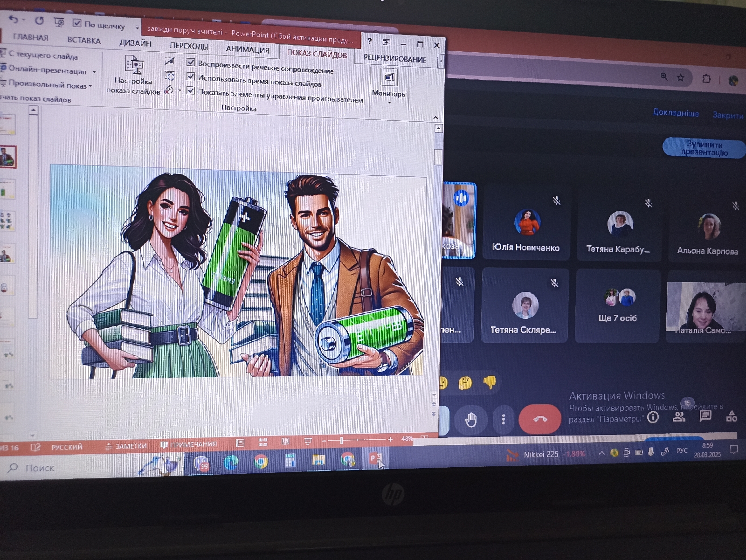746x560 pixels.
Task: Click the РУССКИЙ language indicator
Action: coord(67,447)
